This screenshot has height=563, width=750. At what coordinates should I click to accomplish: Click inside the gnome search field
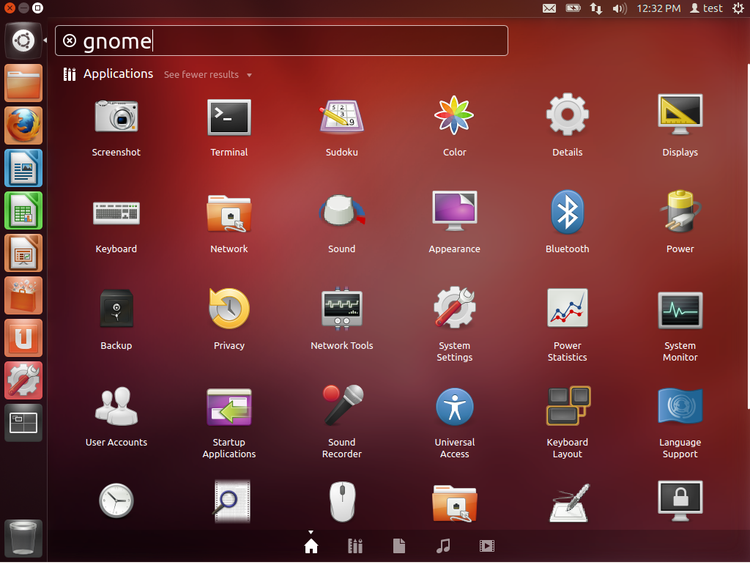pos(300,41)
